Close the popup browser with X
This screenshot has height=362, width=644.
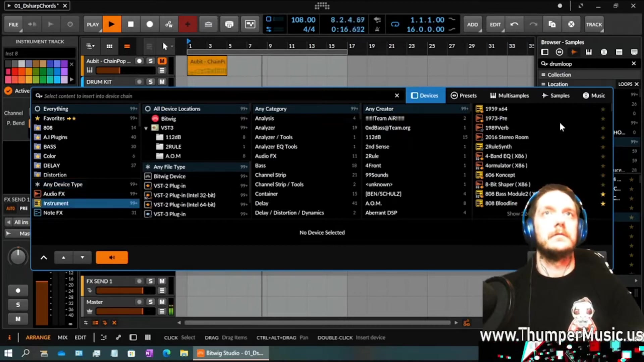397,96
